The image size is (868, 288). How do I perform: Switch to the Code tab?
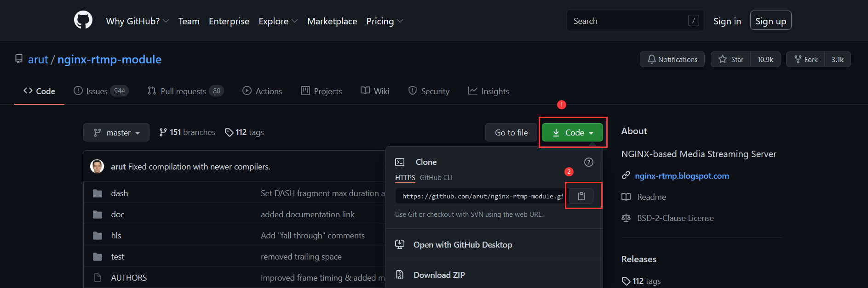pos(39,91)
